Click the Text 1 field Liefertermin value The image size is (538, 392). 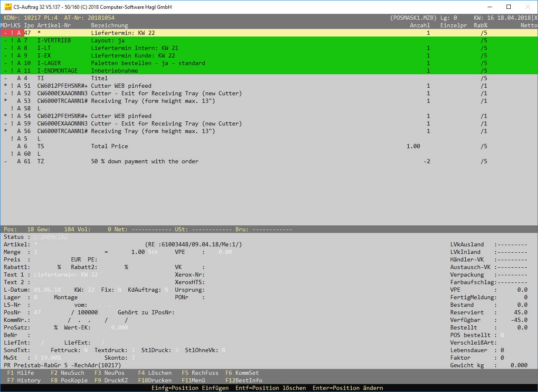(x=65, y=274)
